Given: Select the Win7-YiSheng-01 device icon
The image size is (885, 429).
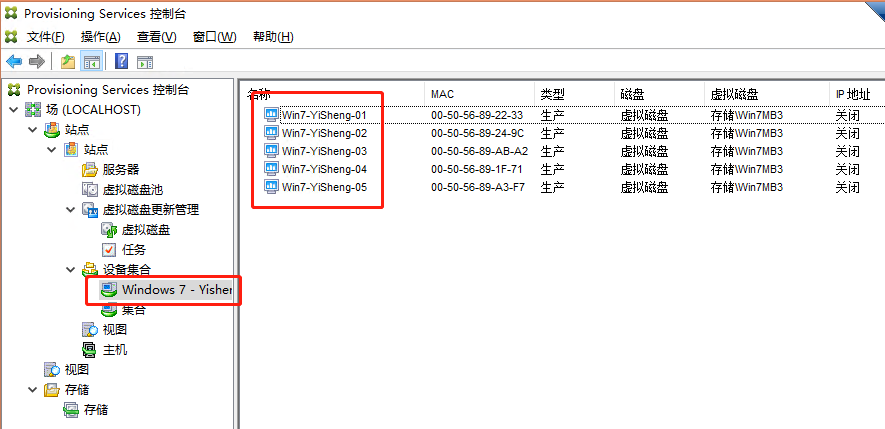Looking at the screenshot, I should pyautogui.click(x=271, y=115).
